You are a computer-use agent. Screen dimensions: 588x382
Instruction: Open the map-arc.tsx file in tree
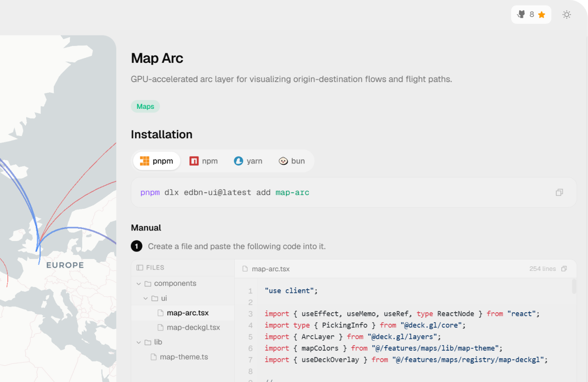pyautogui.click(x=183, y=313)
